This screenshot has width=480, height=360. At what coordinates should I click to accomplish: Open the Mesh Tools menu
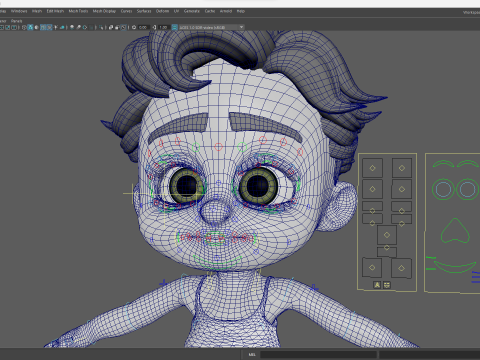pyautogui.click(x=78, y=11)
